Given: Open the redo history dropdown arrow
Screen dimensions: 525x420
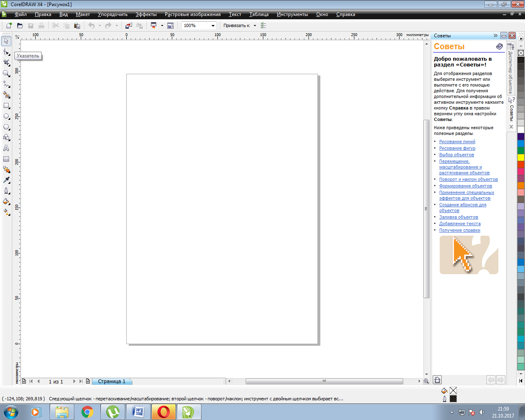Looking at the screenshot, I should pyautogui.click(x=116, y=25).
